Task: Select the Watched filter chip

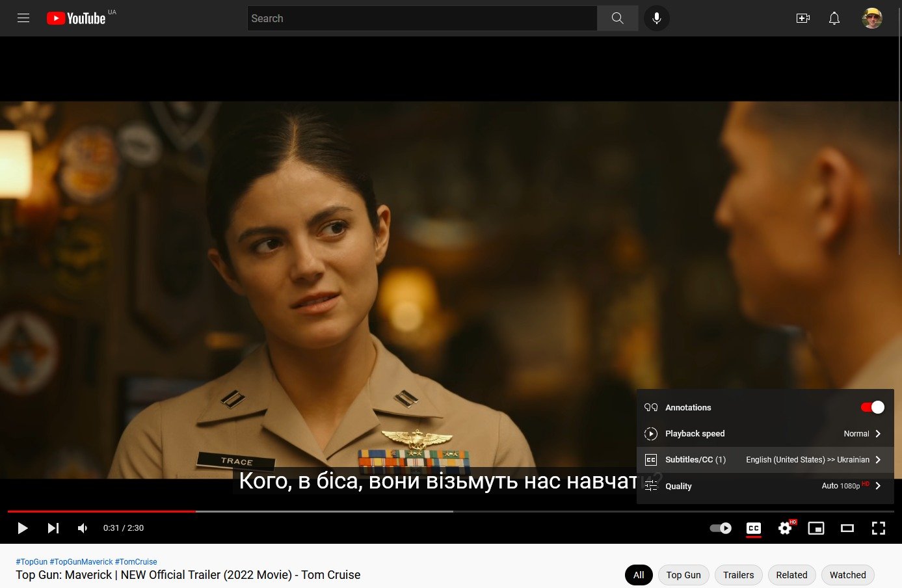Action: tap(848, 575)
